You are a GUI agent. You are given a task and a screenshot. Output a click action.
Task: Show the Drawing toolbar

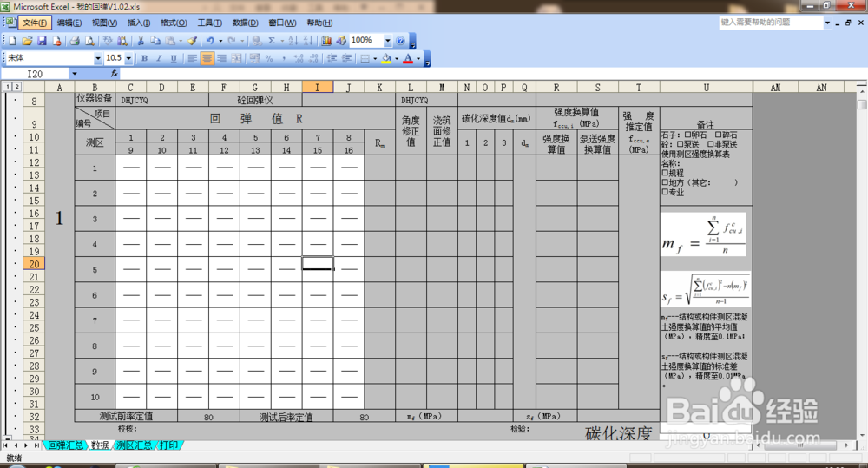(x=341, y=41)
